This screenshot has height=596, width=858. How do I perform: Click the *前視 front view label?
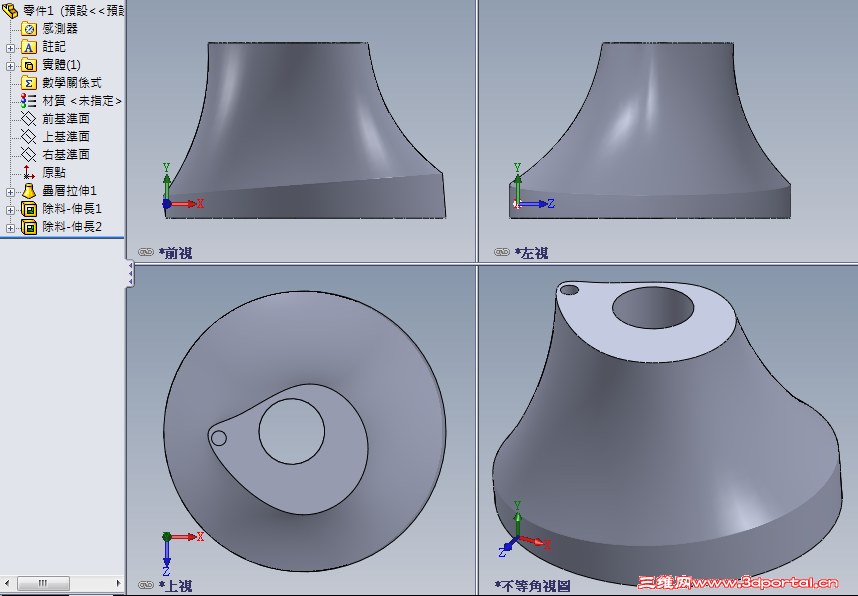175,253
